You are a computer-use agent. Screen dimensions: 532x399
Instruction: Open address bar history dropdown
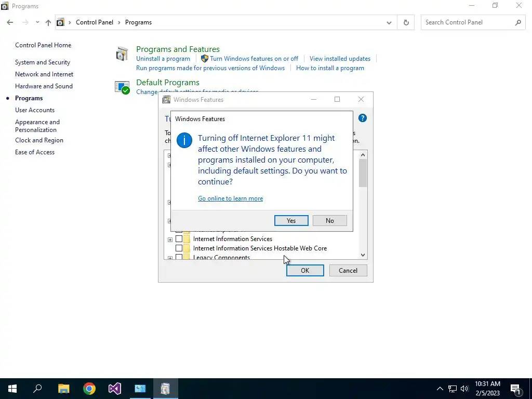[x=389, y=23]
